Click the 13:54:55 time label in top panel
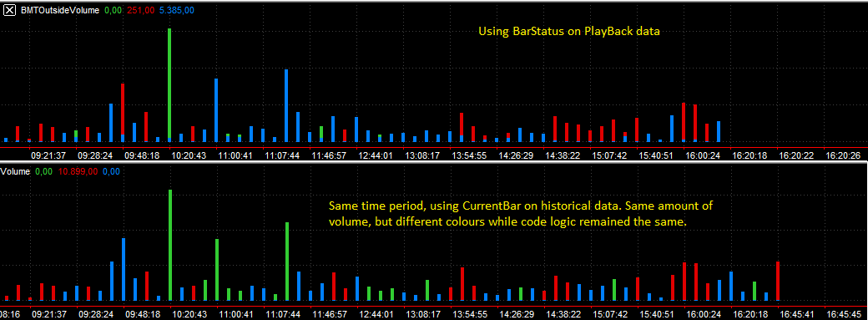The height and width of the screenshot is (320, 868). [469, 155]
